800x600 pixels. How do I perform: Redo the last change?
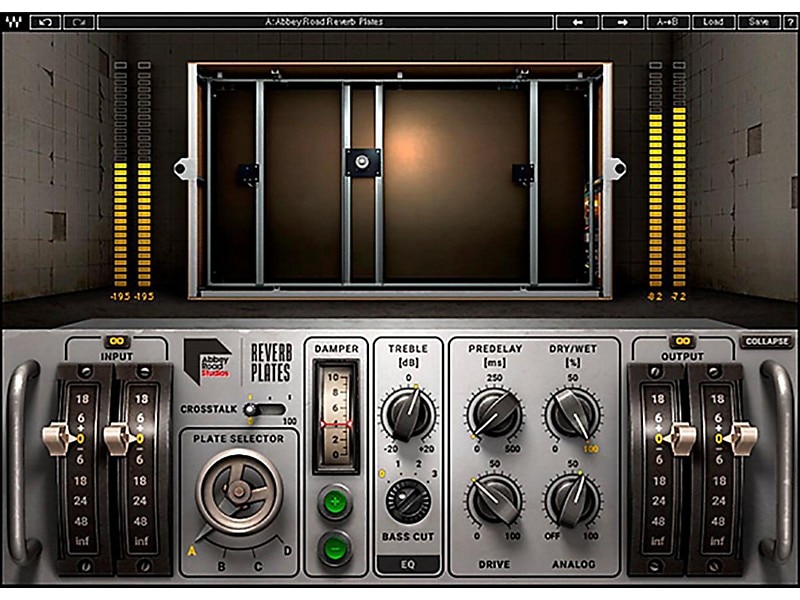79,22
